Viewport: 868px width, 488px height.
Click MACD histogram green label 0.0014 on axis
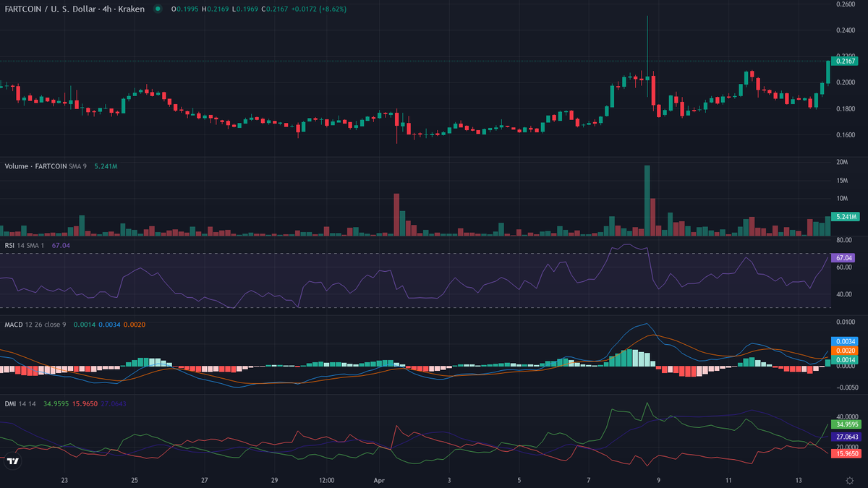[846, 360]
